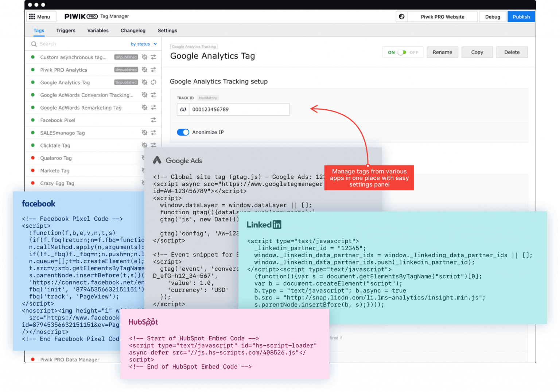This screenshot has height=392, width=560.
Task: Switch to the Triggers tab
Action: [66, 31]
